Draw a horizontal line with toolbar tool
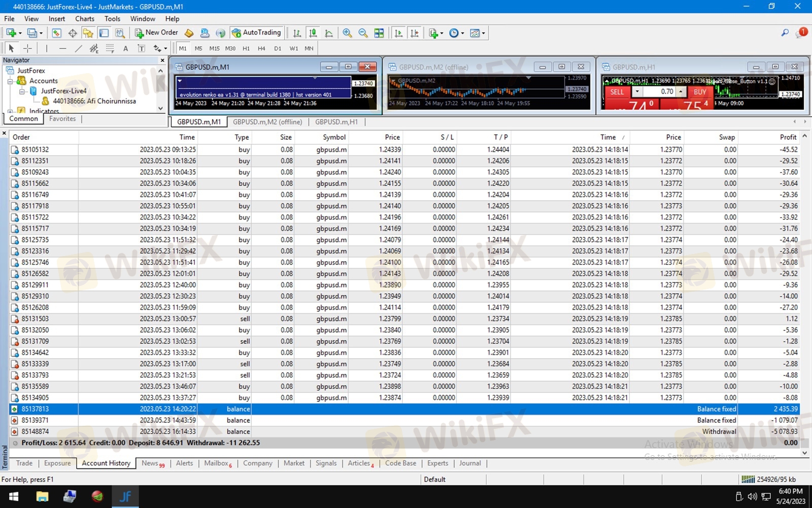The height and width of the screenshot is (508, 812). point(62,48)
